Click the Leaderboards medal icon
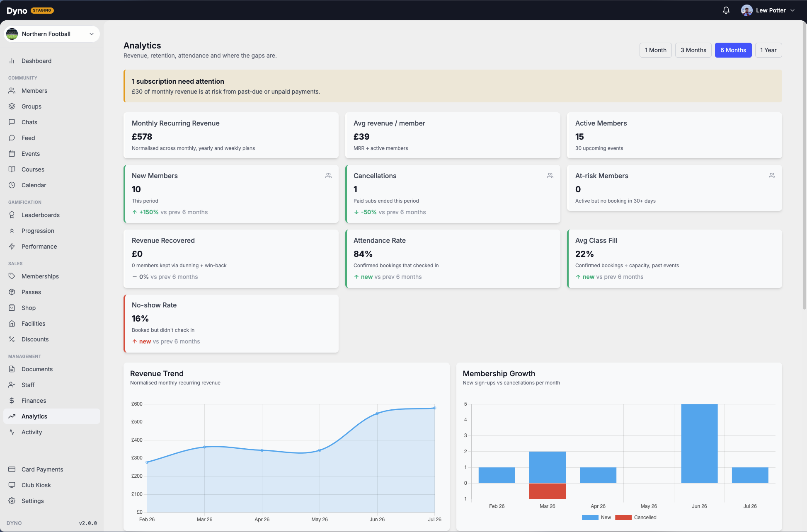The width and height of the screenshot is (807, 532). pos(12,215)
